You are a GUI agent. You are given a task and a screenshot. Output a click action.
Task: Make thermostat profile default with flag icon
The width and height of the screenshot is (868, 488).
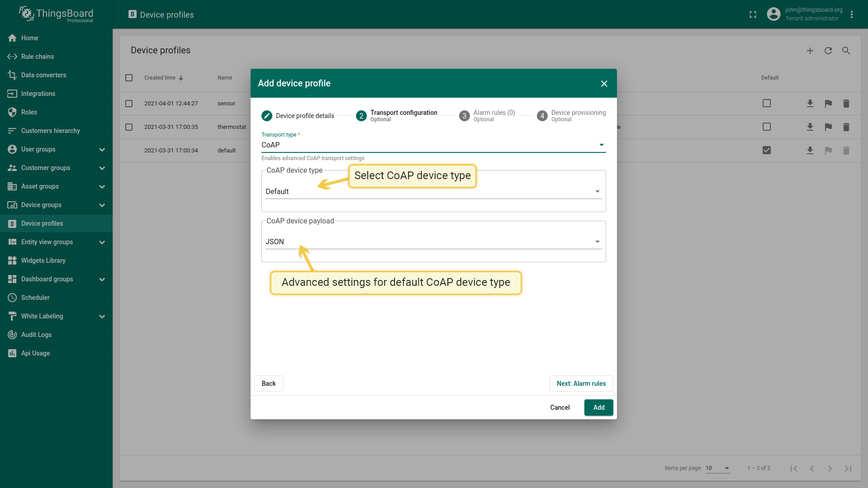(x=828, y=127)
